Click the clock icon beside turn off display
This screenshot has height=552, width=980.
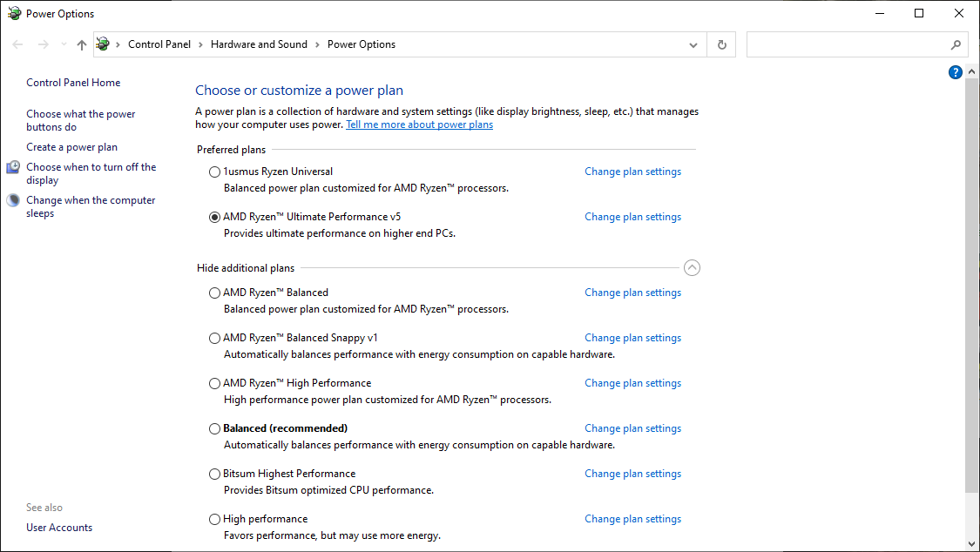pos(13,167)
